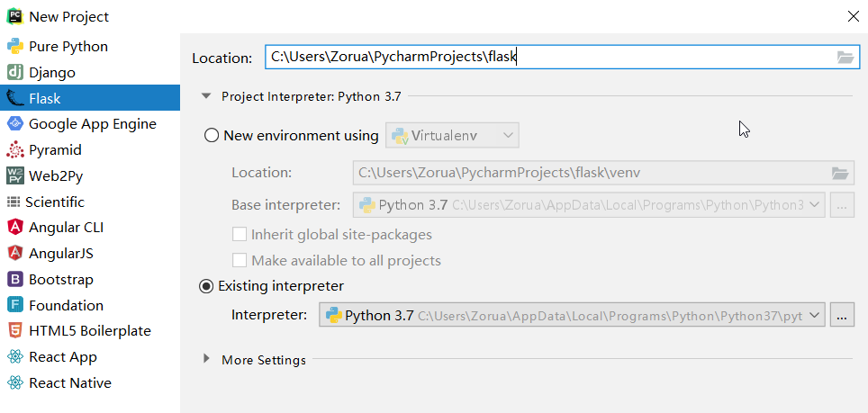
Task: Enable Inherit global site-packages checkbox
Action: (240, 235)
